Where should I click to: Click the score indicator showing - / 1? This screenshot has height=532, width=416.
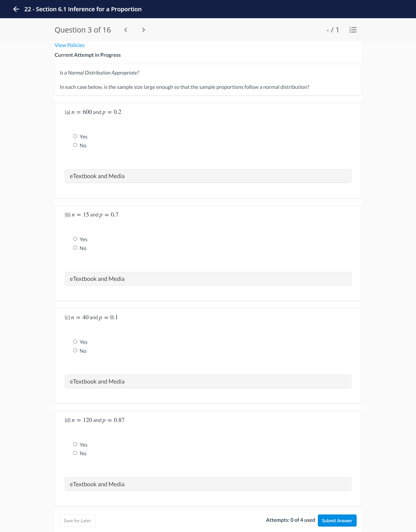[333, 30]
